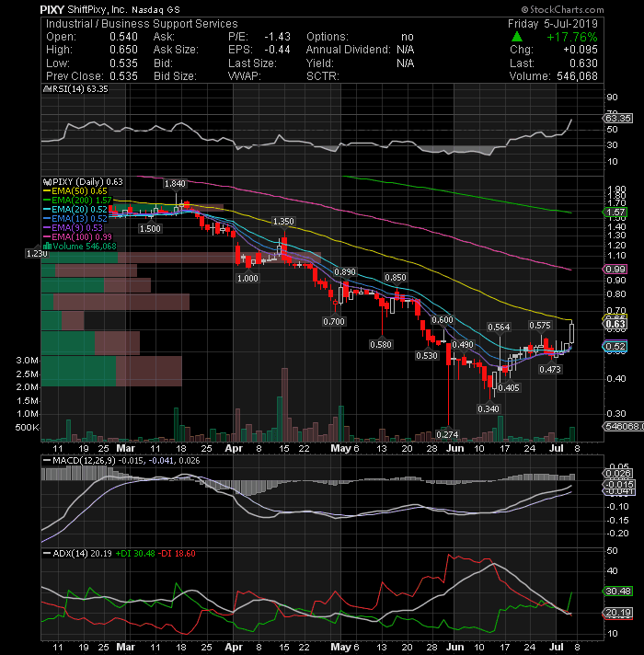Image resolution: width=644 pixels, height=655 pixels.
Task: Click the +DI 30.48 value
Action: tap(135, 553)
